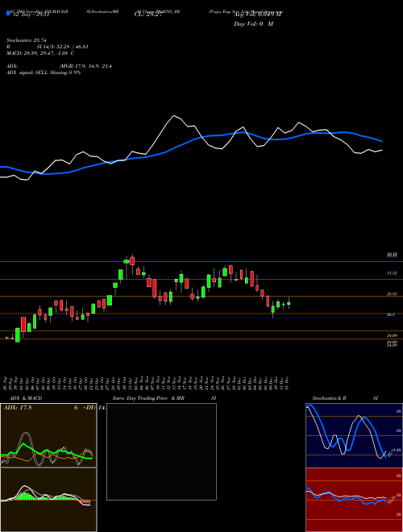Click the 28.91 price axis label
403x532 pixels.
(x=392, y=294)
